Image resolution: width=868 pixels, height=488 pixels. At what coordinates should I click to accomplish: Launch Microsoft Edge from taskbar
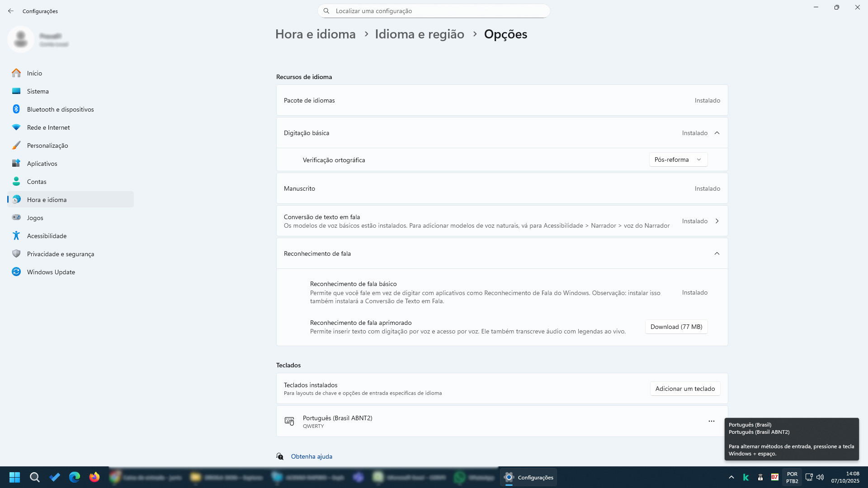(x=75, y=477)
